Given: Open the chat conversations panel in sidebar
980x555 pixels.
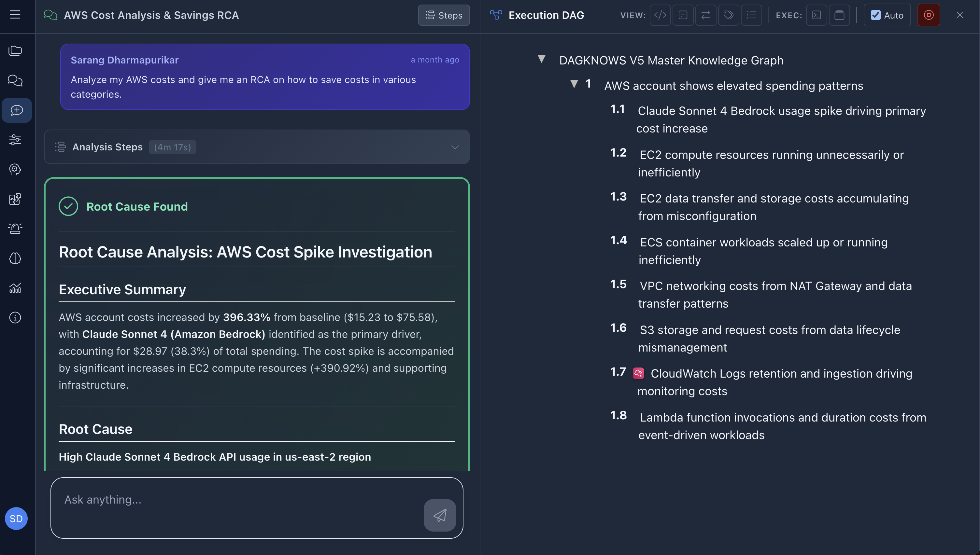Looking at the screenshot, I should click(x=15, y=81).
